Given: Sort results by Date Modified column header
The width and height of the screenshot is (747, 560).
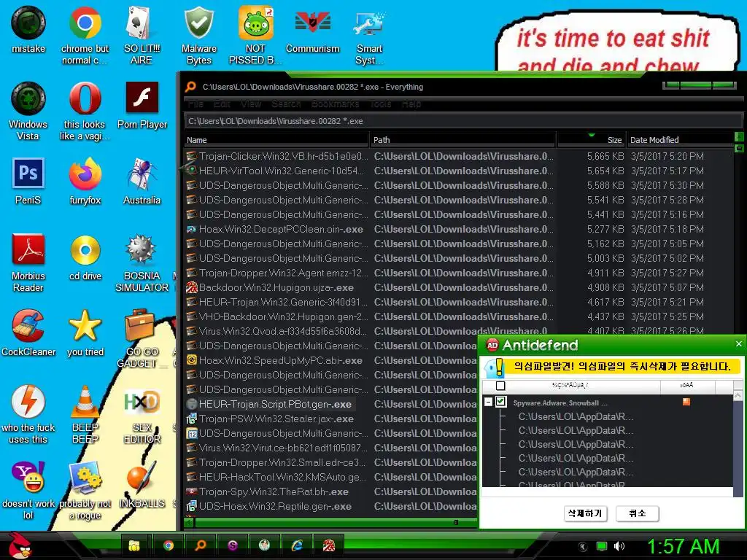Looking at the screenshot, I should tap(681, 140).
